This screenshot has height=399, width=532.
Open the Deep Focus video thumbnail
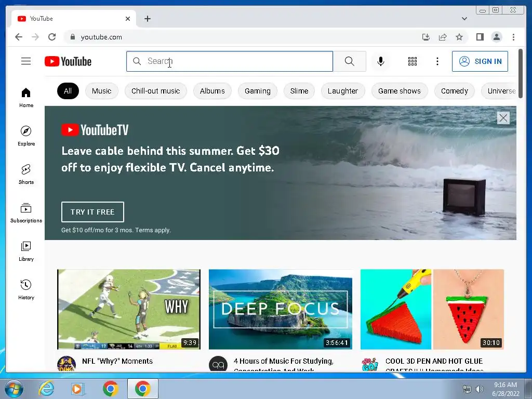[280, 309]
